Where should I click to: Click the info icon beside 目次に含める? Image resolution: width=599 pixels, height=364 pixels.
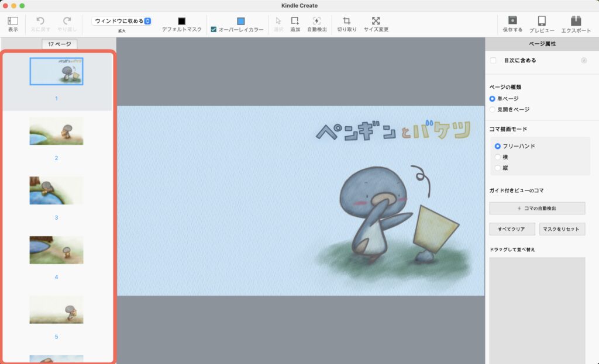tap(584, 60)
